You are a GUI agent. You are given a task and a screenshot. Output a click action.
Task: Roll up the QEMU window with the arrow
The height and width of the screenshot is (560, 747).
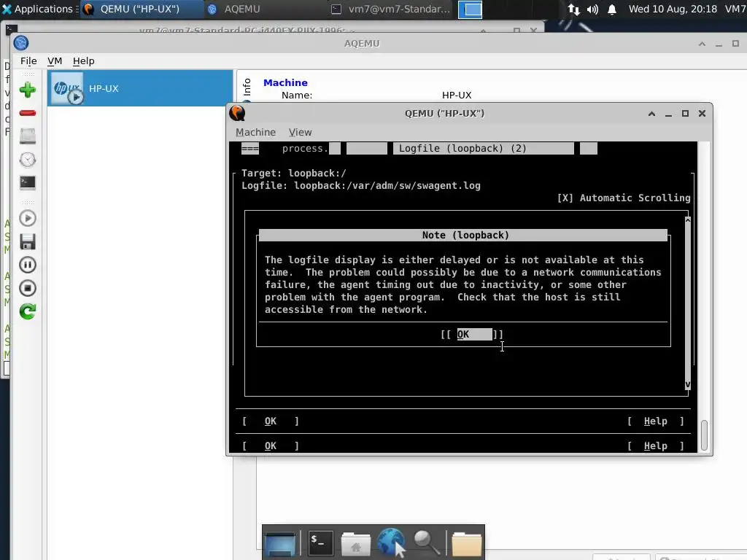651,113
